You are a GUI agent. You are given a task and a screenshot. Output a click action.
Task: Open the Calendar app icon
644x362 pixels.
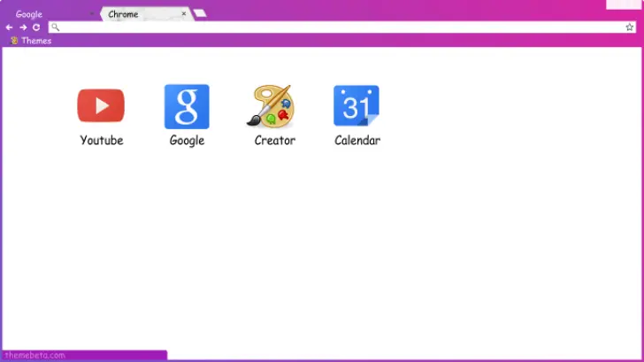[356, 106]
